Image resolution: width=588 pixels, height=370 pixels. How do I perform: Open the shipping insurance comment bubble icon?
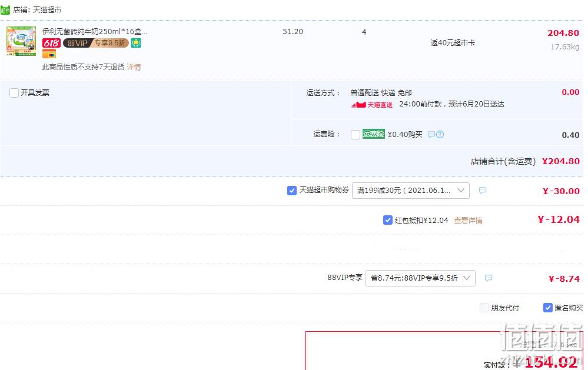(431, 135)
